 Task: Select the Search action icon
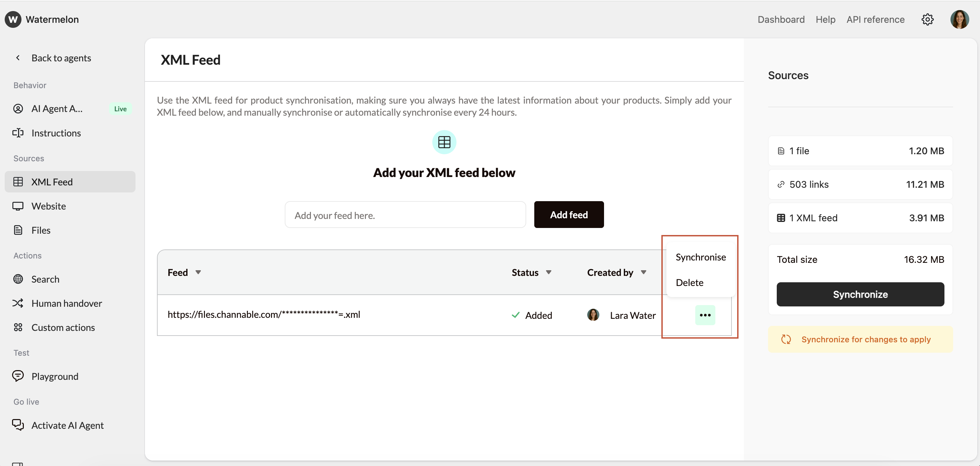[18, 279]
